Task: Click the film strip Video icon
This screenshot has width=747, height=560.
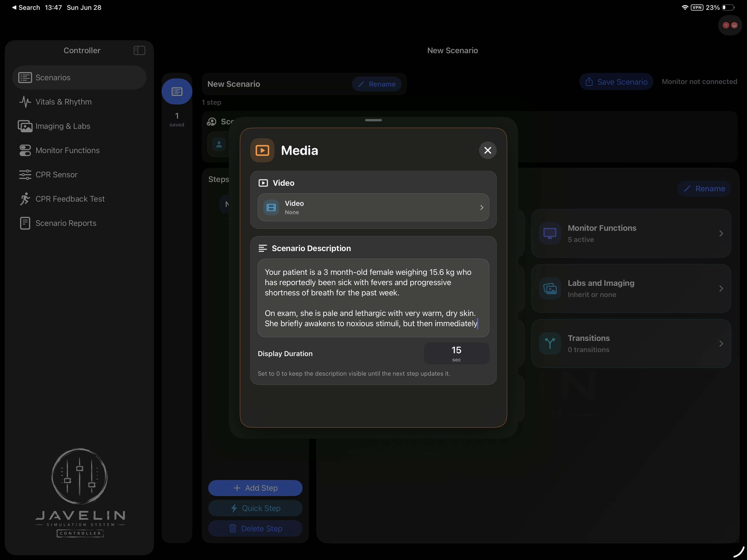Action: (x=271, y=207)
